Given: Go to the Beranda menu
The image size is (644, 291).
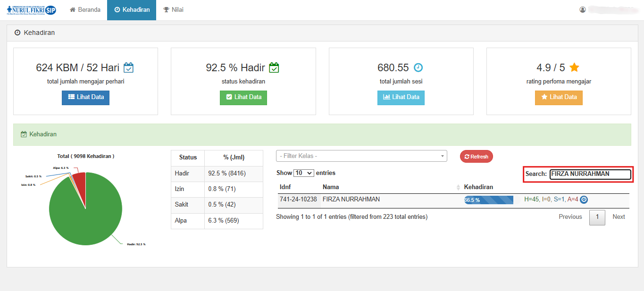Looking at the screenshot, I should point(85,10).
